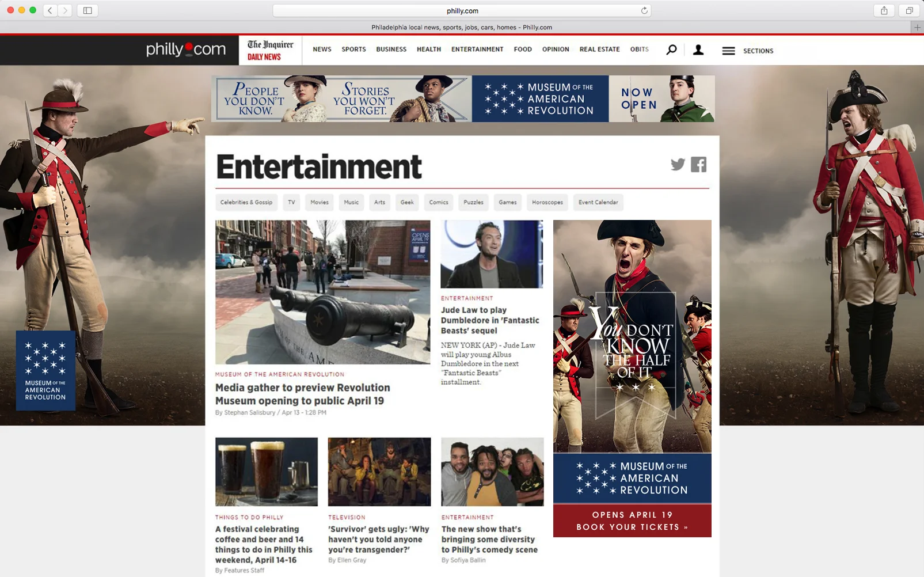
Task: Select the Puzzles subcategory pill
Action: (473, 202)
